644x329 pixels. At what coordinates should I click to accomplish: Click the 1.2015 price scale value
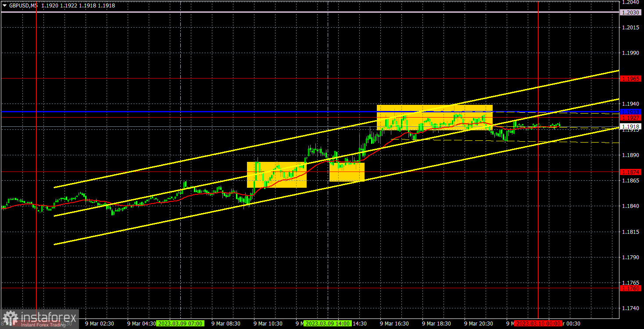[x=631, y=28]
